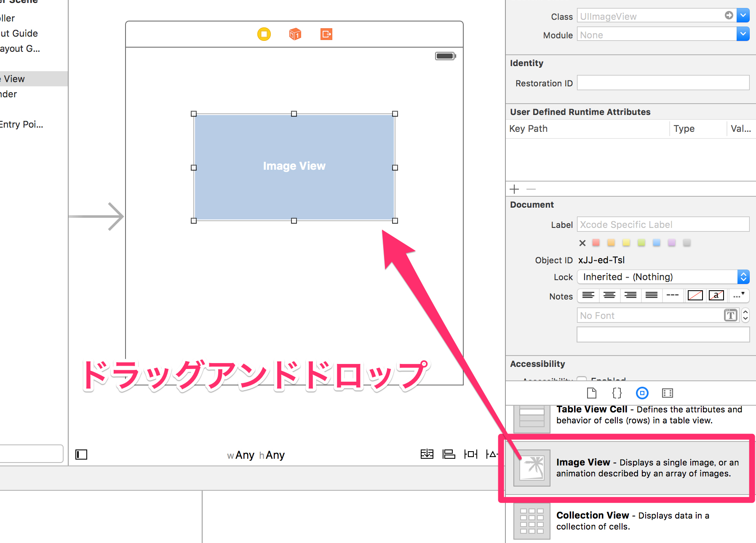Toggle the document outline panel at bottom left
The image size is (756, 543).
click(x=81, y=454)
